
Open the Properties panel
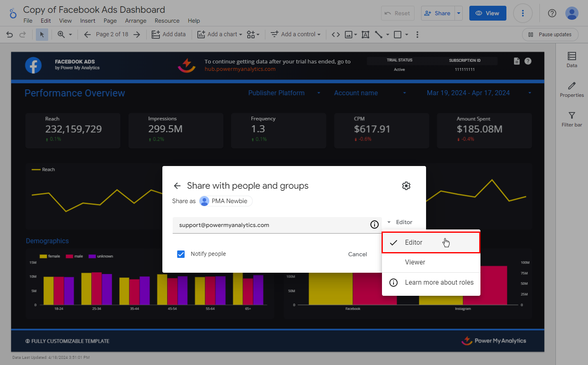[572, 89]
